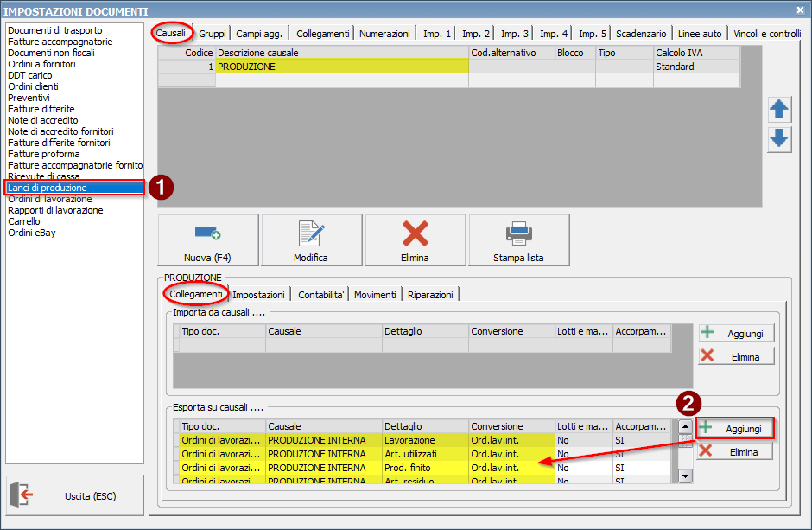The image size is (812, 530).
Task: Click Uscita (ESC) exit button
Action: pyautogui.click(x=74, y=495)
